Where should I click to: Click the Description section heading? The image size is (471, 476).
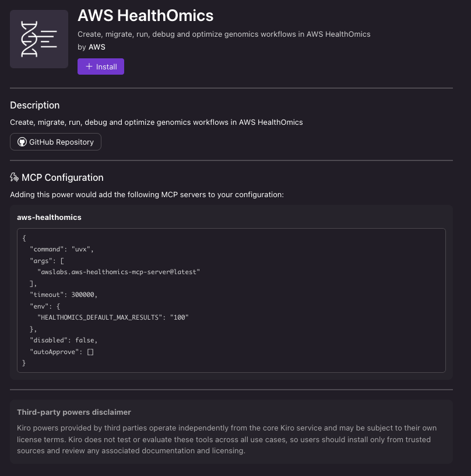pyautogui.click(x=34, y=105)
